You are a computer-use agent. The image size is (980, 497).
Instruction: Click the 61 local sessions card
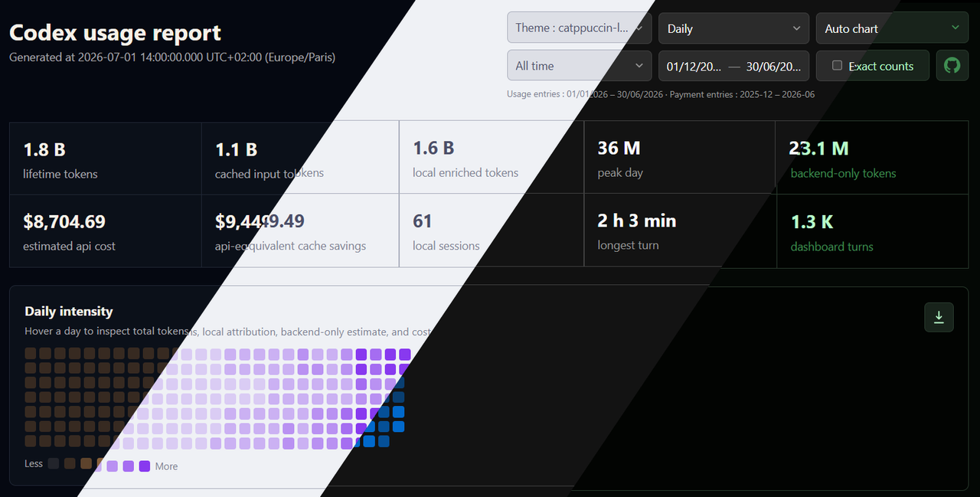492,231
